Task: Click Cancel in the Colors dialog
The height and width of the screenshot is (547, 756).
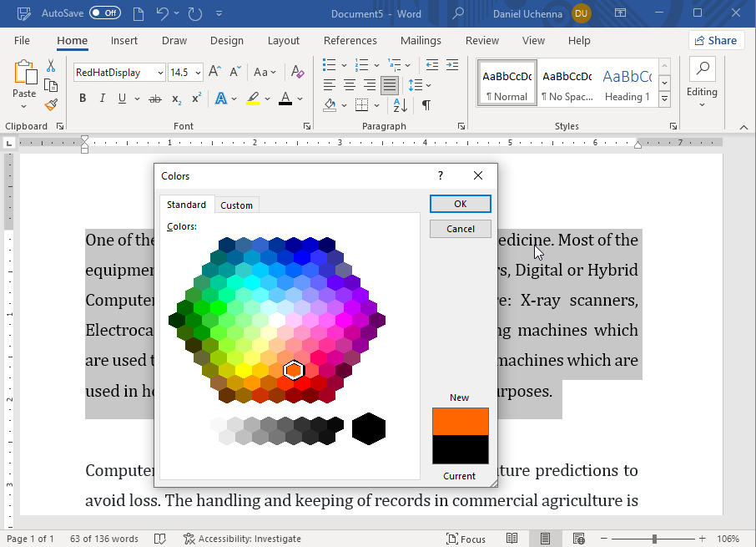Action: [x=460, y=229]
